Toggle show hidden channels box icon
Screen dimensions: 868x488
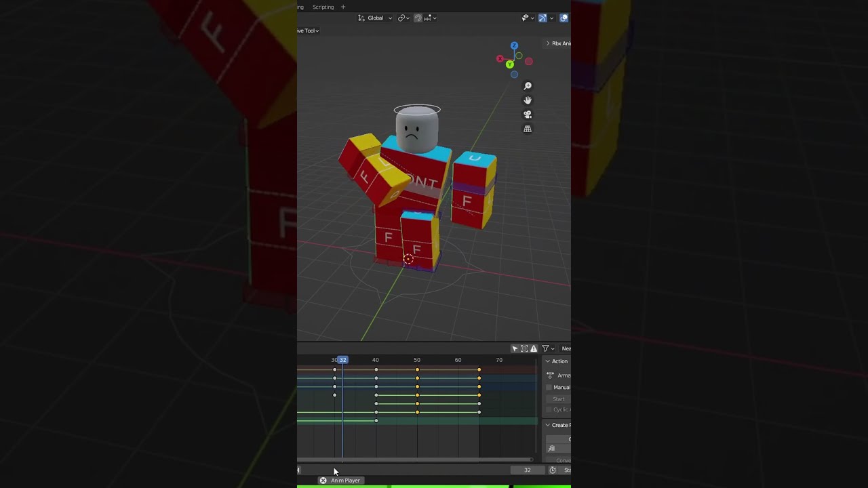(x=524, y=348)
